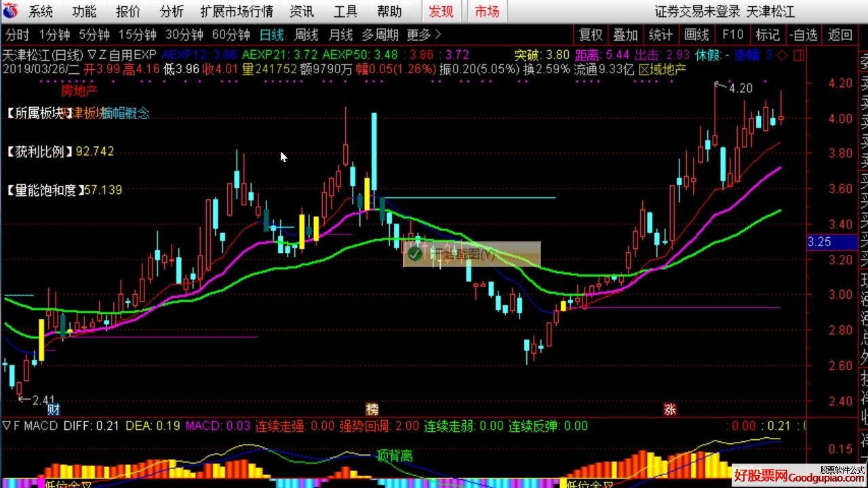Open the 多周期 multi-period view
The image size is (868, 488).
[x=380, y=35]
